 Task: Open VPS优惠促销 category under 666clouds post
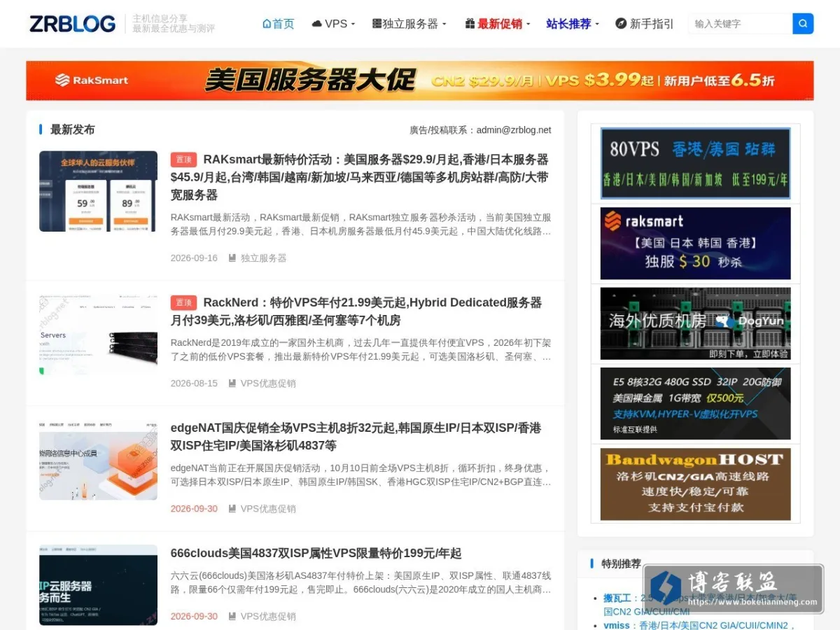tap(268, 616)
